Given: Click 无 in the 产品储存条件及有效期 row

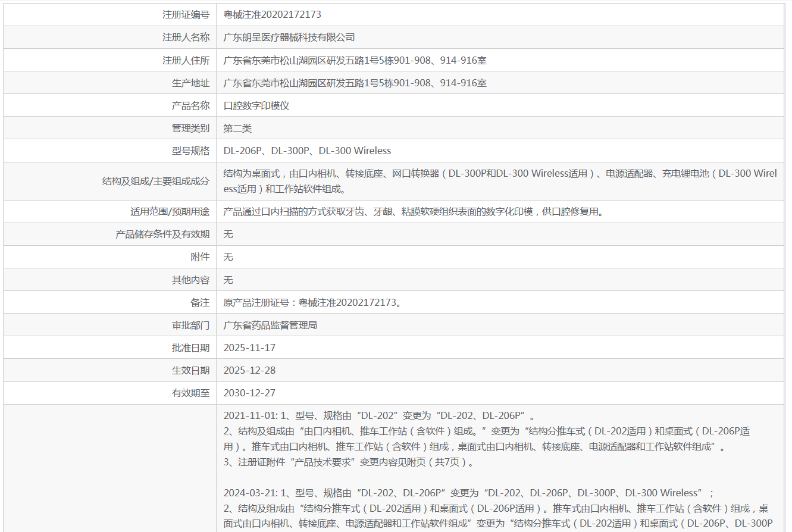Looking at the screenshot, I should click(x=228, y=234).
